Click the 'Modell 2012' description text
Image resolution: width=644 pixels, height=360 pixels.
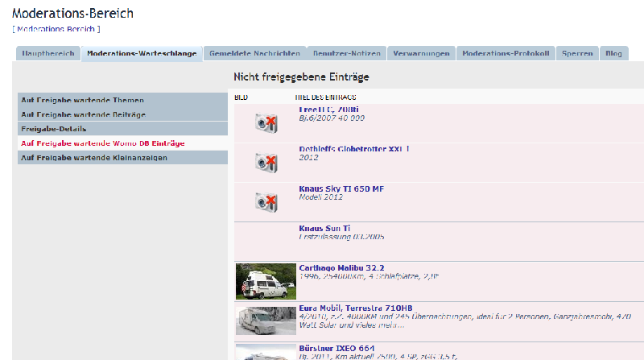320,197
